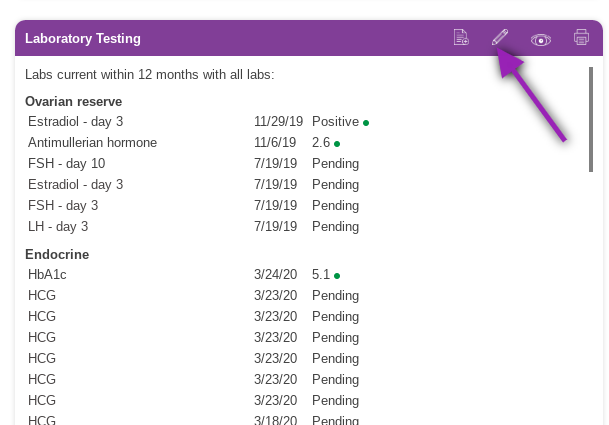609x425 pixels.
Task: Click green dot beside Positive result
Action: click(366, 122)
